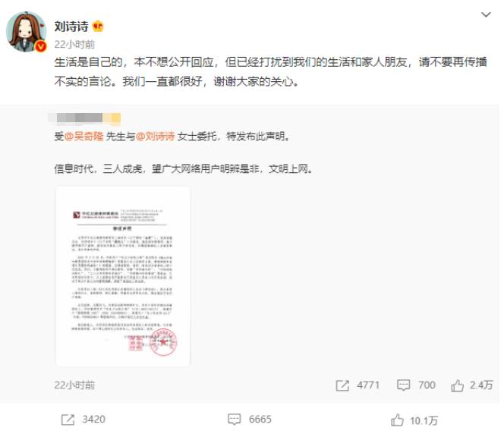Click the comment icon with count 700
504x437 pixels.
[x=403, y=385]
